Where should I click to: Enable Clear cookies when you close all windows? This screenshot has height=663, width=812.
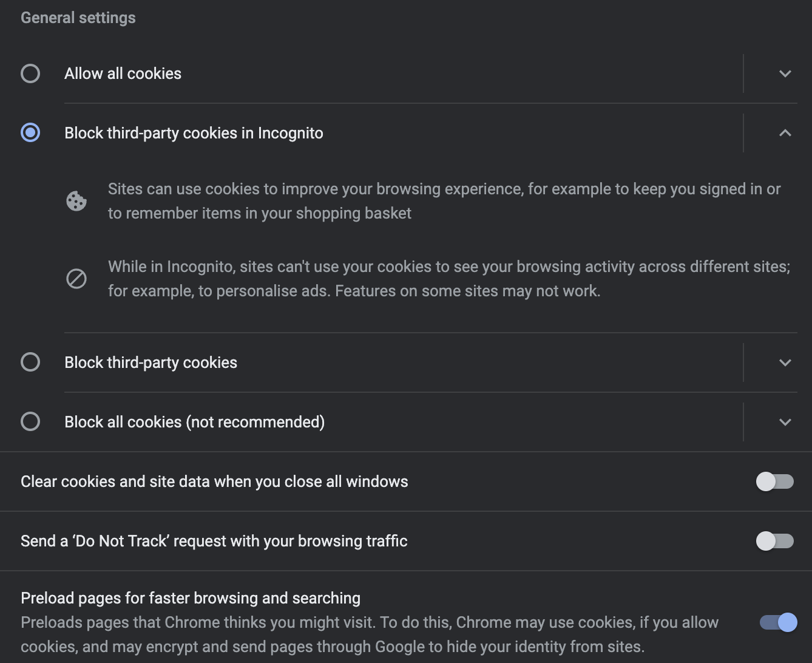(x=775, y=481)
